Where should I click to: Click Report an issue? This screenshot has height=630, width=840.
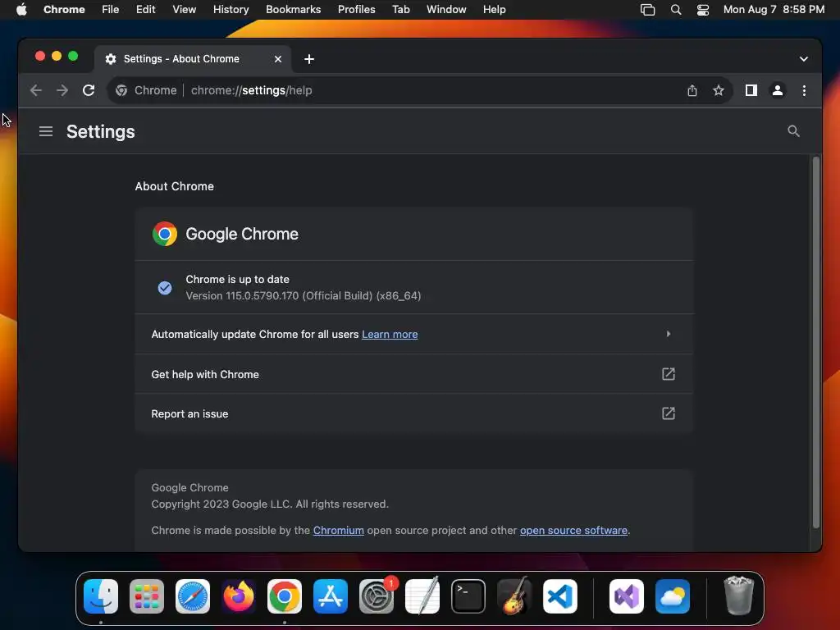[x=414, y=413]
